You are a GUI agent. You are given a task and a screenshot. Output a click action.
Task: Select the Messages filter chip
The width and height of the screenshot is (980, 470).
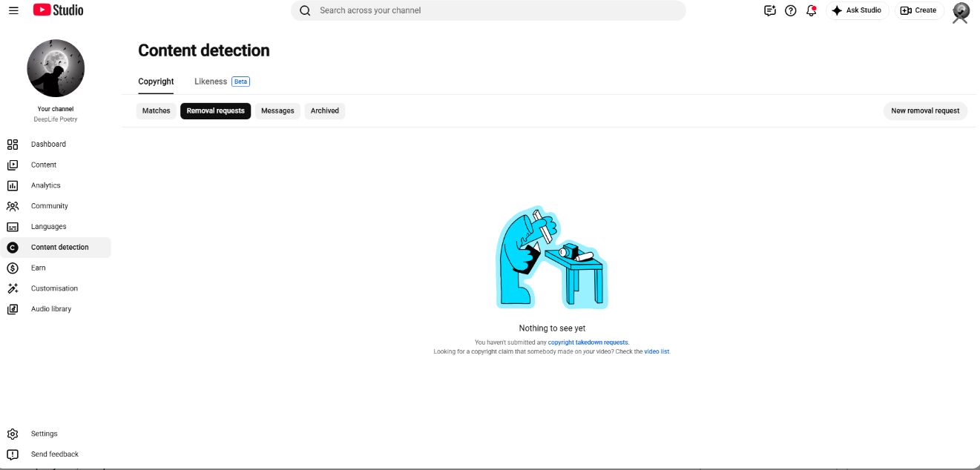click(x=277, y=111)
